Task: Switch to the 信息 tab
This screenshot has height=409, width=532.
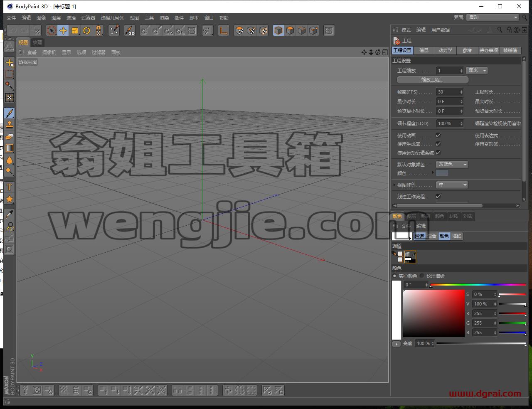Action: pyautogui.click(x=424, y=50)
